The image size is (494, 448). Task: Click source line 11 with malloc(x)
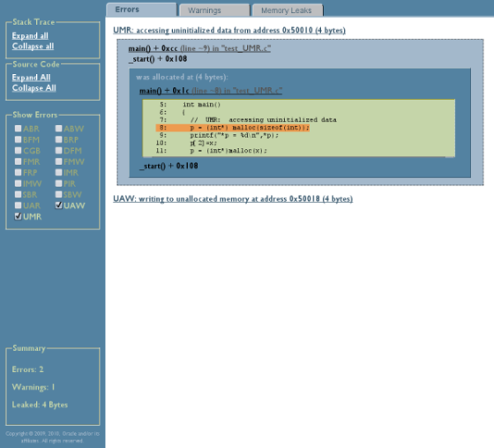[212, 151]
